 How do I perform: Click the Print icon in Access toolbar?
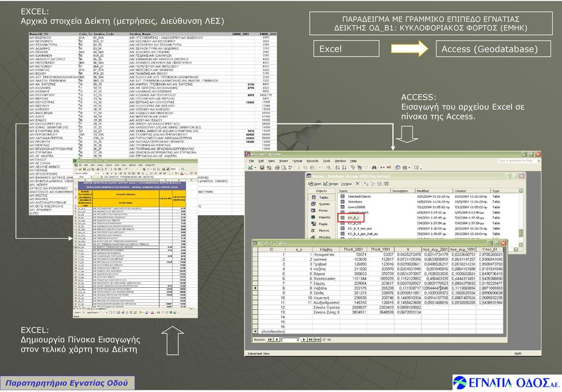[x=277, y=168]
